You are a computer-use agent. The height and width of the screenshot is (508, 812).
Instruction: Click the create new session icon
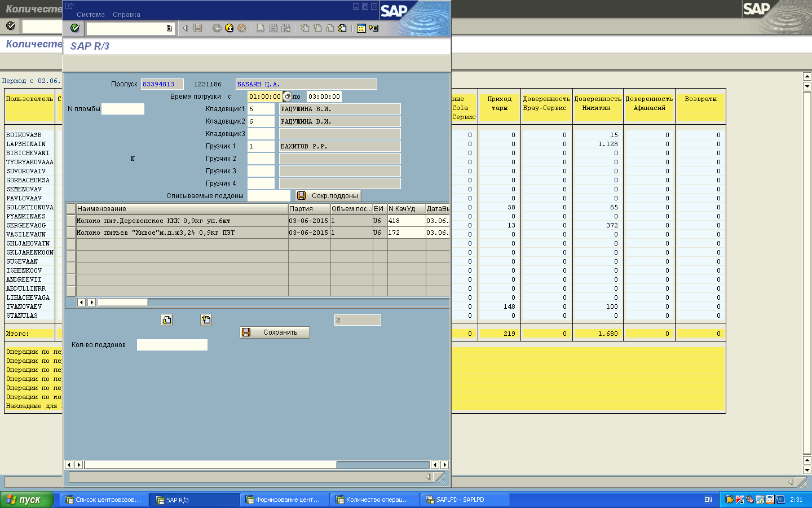[x=361, y=28]
